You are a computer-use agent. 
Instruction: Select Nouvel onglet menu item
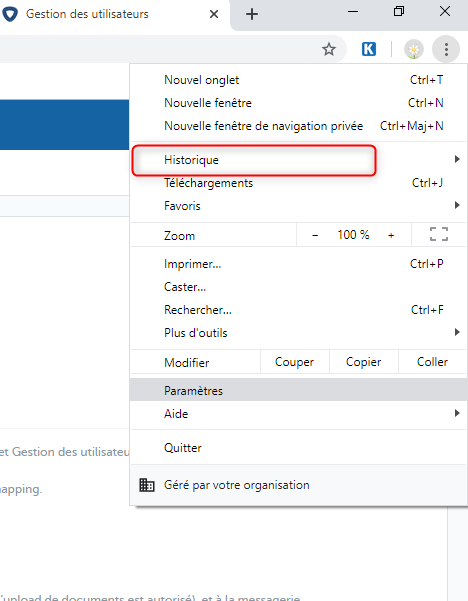click(x=299, y=80)
